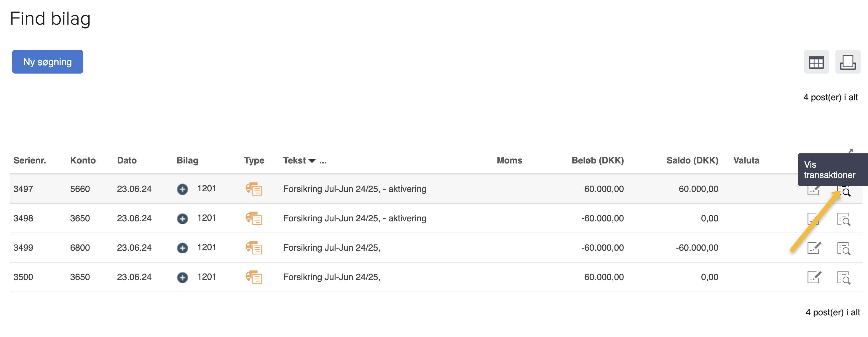Viewport: 868px width, 337px height.
Task: Expand bilag 1201 on row 3498
Action: coord(182,218)
